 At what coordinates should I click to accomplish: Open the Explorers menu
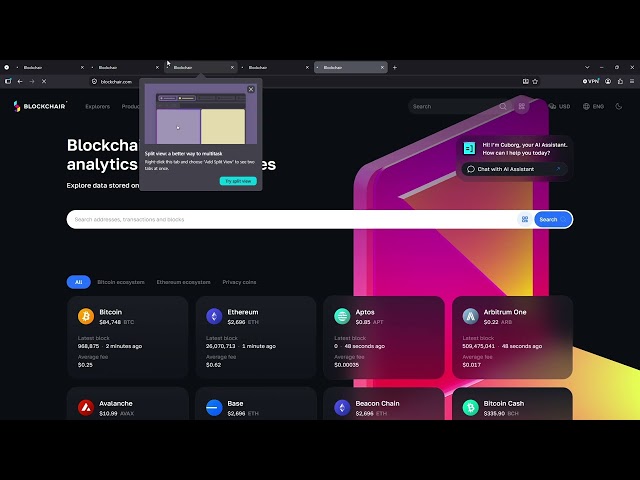tap(98, 107)
